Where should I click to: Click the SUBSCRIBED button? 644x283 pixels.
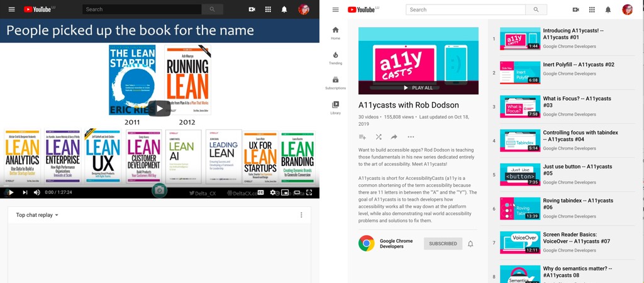[443, 243]
